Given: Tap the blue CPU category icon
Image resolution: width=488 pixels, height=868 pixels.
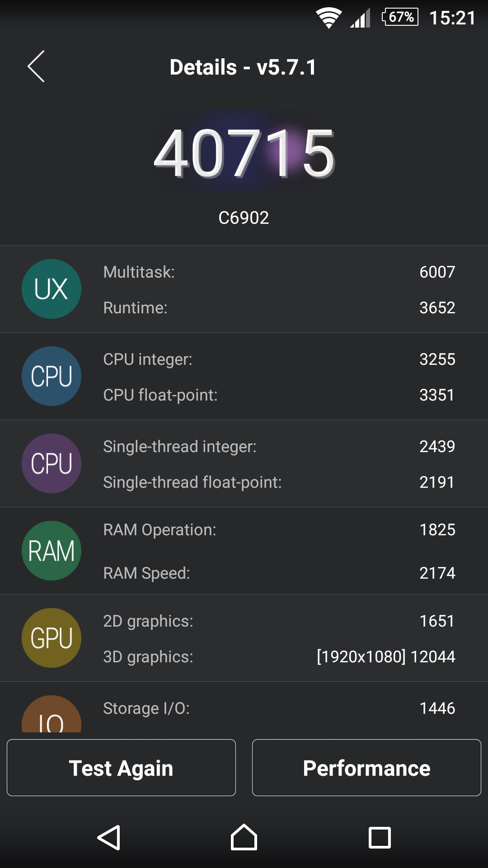Looking at the screenshot, I should click(x=52, y=376).
